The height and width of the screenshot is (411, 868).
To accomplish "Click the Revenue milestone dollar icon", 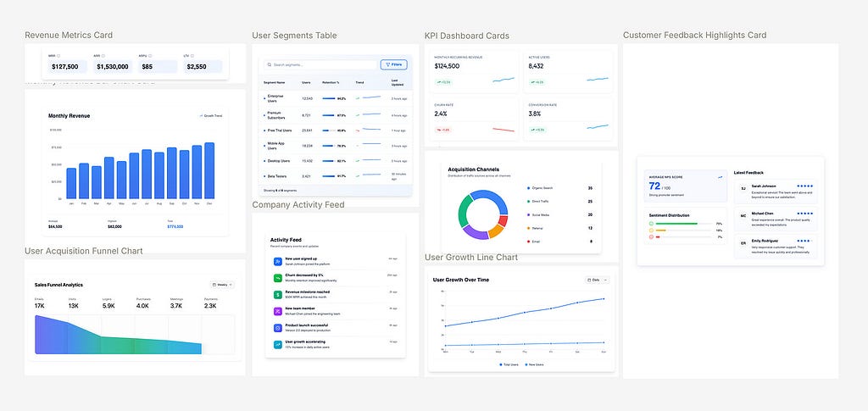I will [x=277, y=294].
